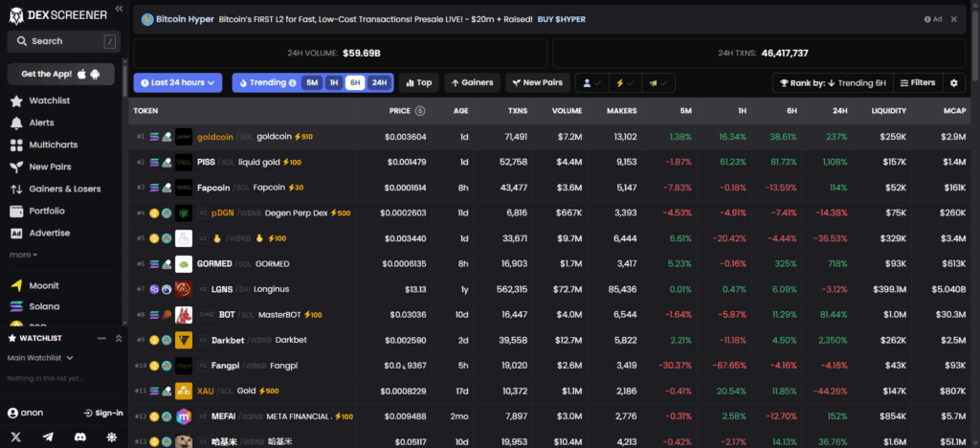
Task: Click the theme sun icon at sidebar bottom
Action: [111, 437]
